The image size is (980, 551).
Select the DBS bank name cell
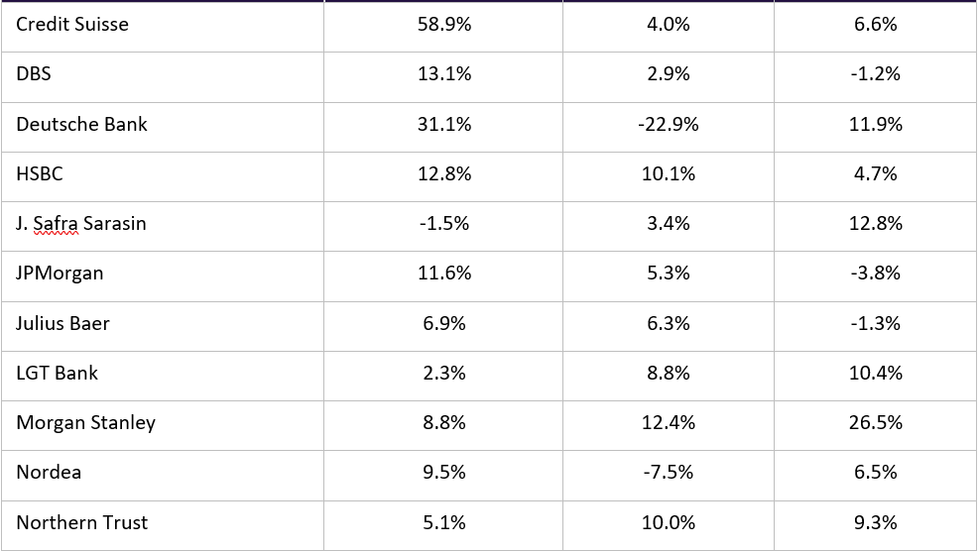34,74
